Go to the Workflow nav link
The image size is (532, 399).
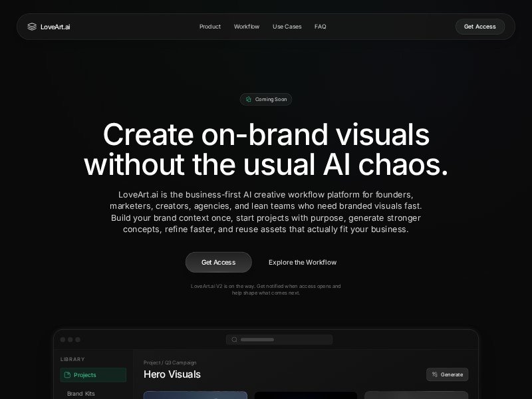point(247,27)
